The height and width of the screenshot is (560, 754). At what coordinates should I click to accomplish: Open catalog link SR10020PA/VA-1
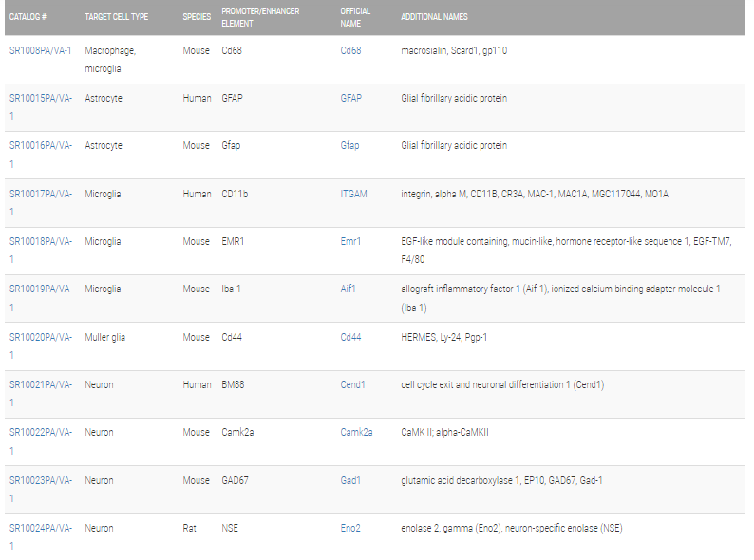(41, 345)
